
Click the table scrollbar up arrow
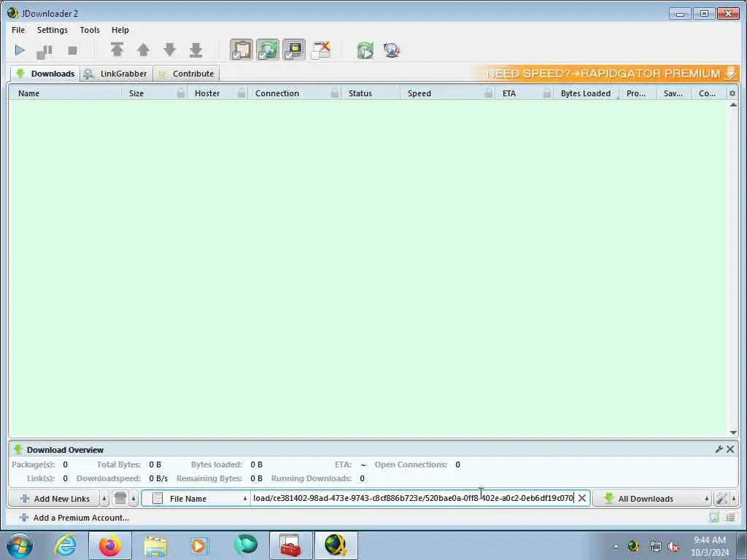click(733, 105)
